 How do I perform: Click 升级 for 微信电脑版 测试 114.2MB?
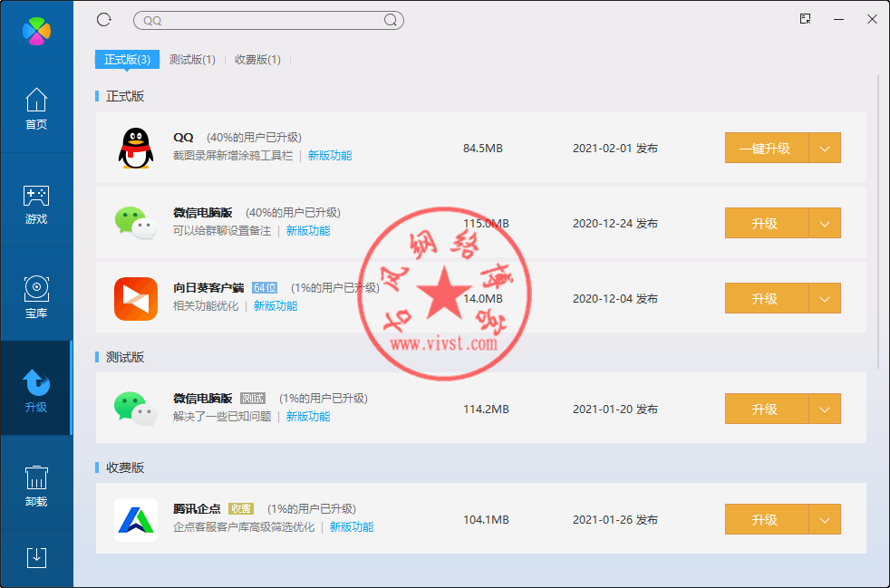click(766, 409)
